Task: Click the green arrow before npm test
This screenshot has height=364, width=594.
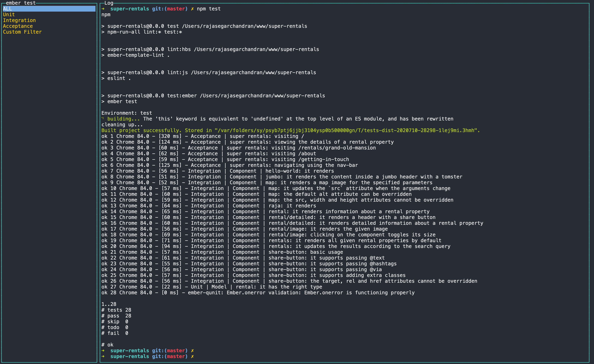Action: click(103, 9)
